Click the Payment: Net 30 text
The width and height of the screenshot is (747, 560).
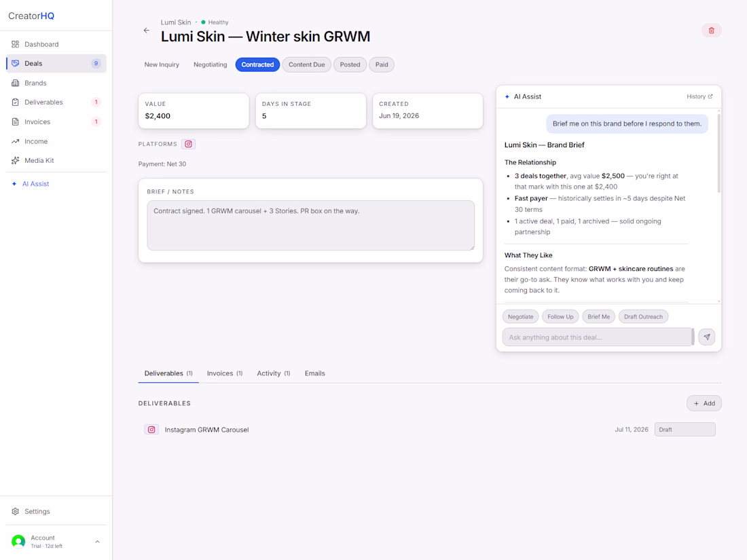(162, 164)
